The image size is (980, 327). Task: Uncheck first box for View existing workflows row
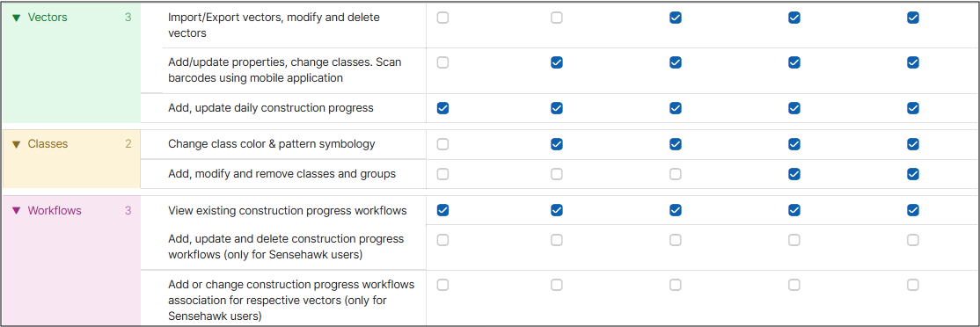(442, 210)
